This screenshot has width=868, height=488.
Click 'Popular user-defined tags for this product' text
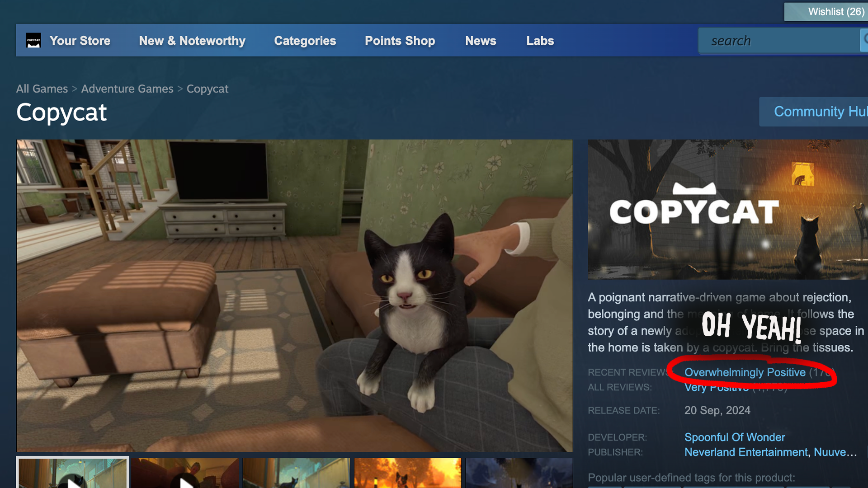click(x=691, y=478)
